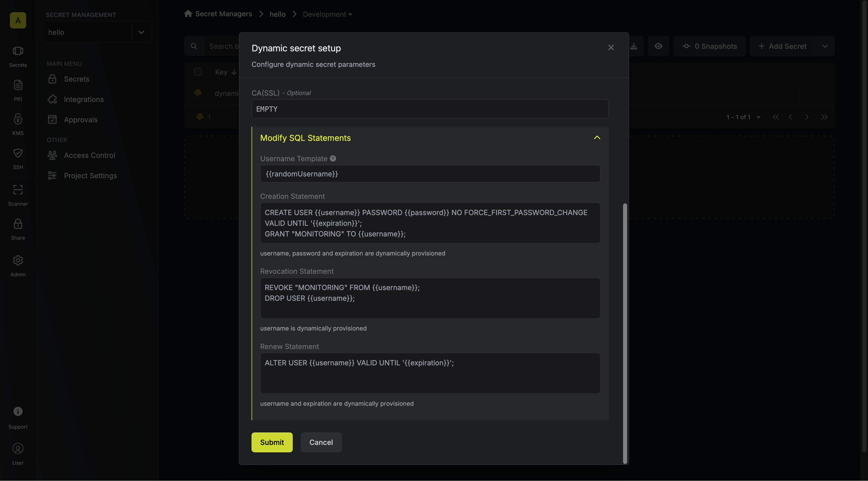Click the hello breadcrumb link
The height and width of the screenshot is (481, 868).
[x=277, y=14]
